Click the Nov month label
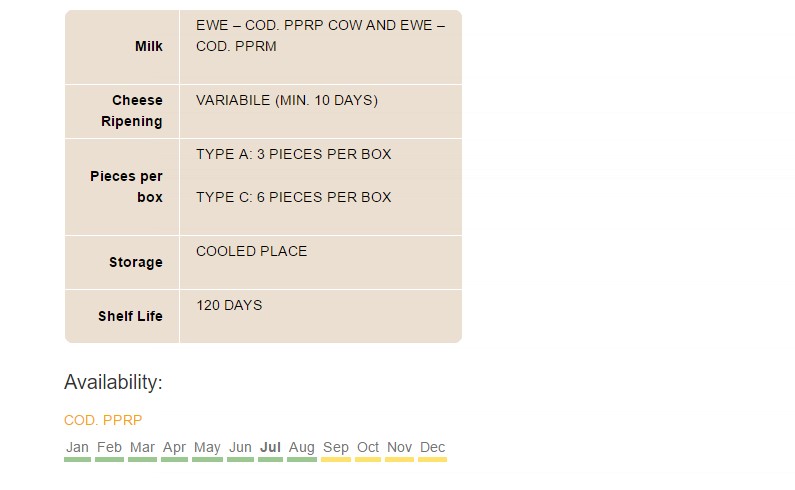The height and width of the screenshot is (490, 795). [400, 447]
